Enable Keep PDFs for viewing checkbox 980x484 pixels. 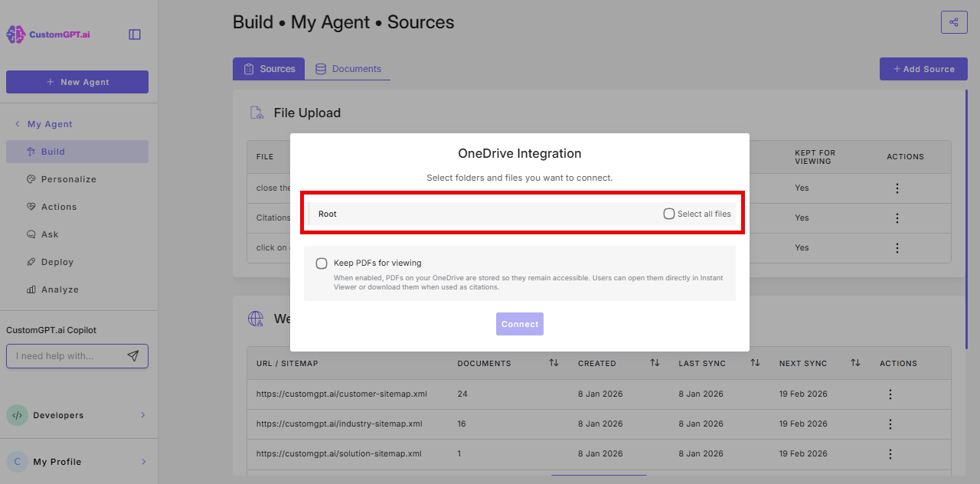(x=322, y=263)
